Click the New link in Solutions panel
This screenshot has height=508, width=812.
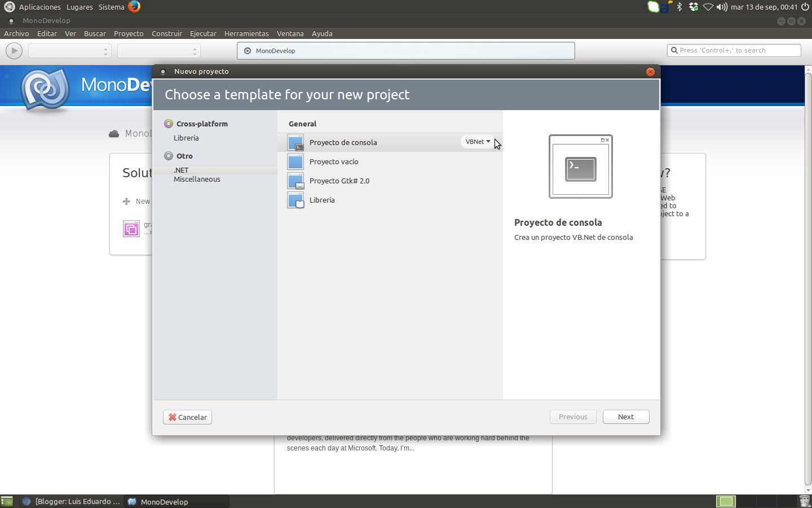[137, 201]
